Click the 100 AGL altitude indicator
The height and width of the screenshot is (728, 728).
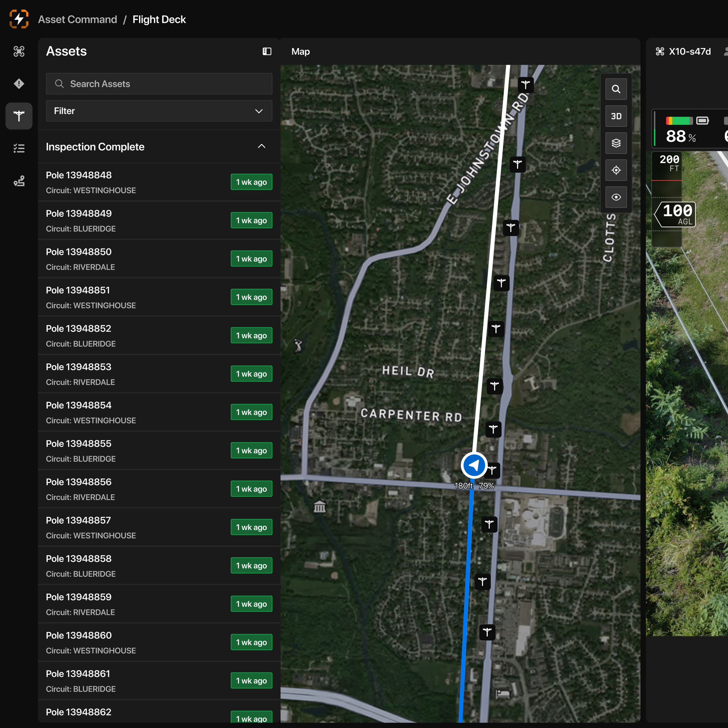(675, 215)
